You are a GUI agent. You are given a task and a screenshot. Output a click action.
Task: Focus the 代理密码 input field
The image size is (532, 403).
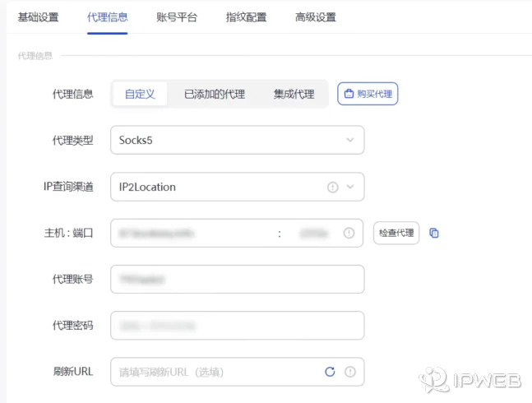pyautogui.click(x=237, y=326)
